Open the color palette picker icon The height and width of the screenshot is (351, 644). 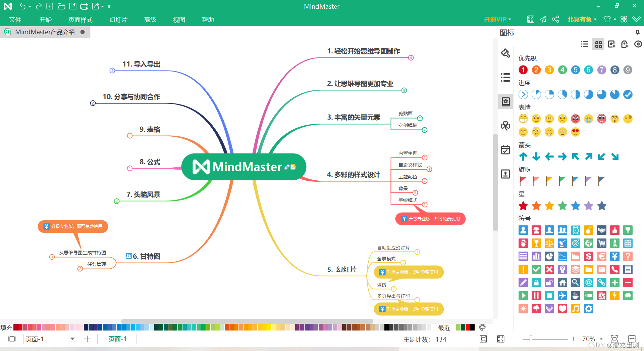[482, 327]
